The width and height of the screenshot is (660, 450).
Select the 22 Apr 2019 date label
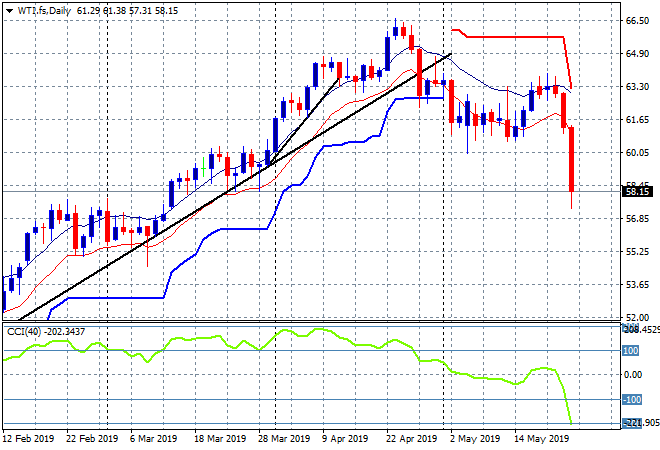411,439
